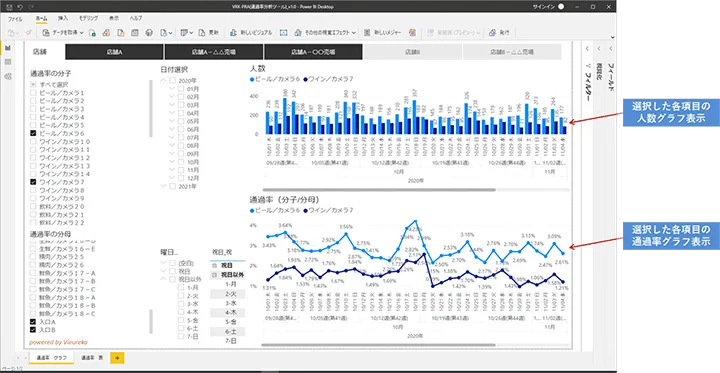This screenshot has width=720, height=373.
Task: Select the 店舗B slicer button
Action: click(413, 52)
